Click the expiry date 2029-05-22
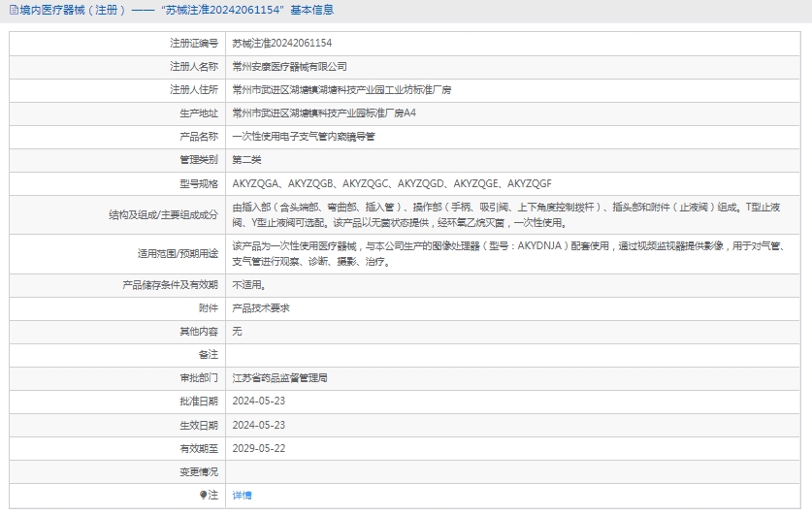The width and height of the screenshot is (812, 515). point(259,448)
